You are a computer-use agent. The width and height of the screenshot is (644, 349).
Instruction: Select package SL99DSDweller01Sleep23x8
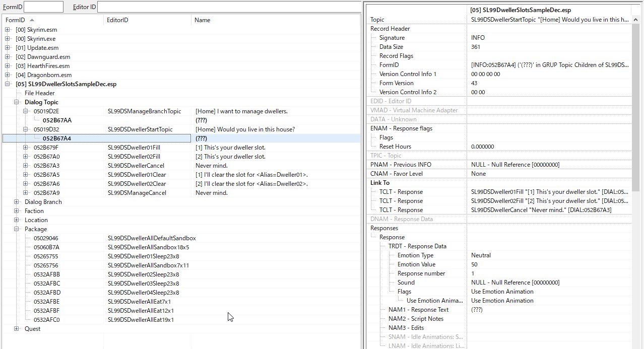[x=181, y=256]
